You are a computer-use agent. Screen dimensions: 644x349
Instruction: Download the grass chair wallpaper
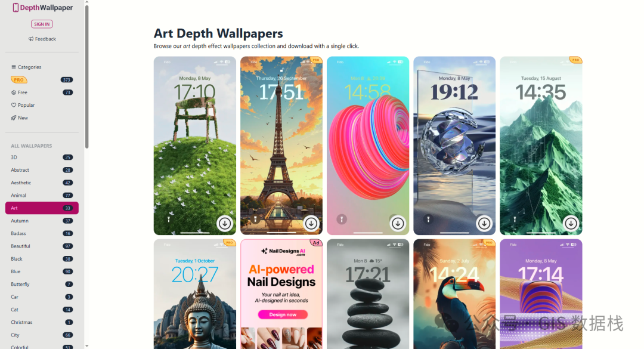[x=225, y=223]
